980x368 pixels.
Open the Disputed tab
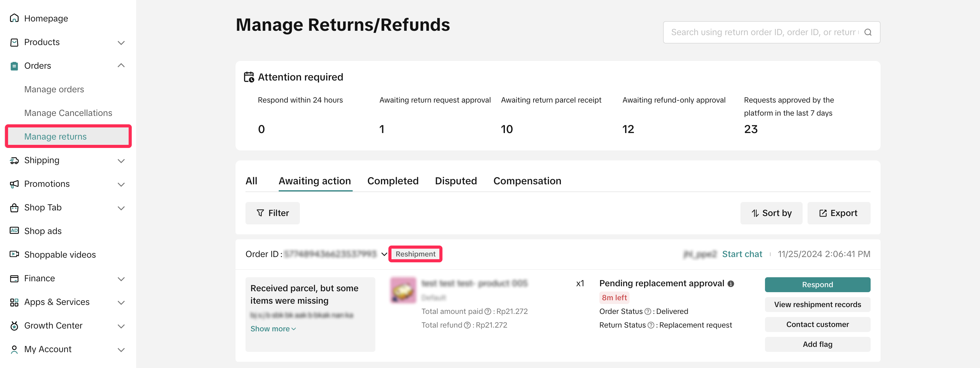(x=456, y=181)
